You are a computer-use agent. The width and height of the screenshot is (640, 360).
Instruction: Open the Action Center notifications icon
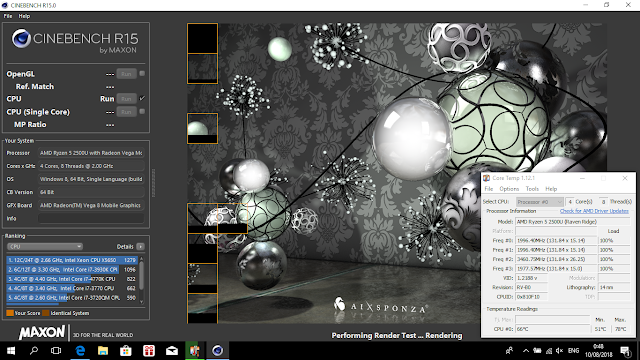625,351
